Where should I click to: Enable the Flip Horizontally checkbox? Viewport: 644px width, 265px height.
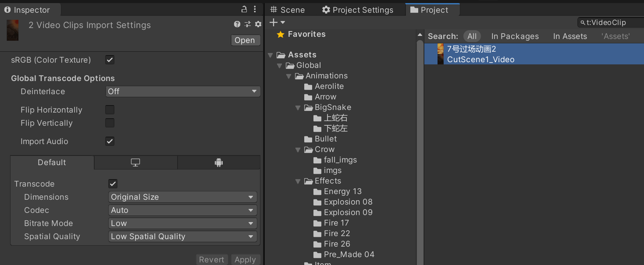coord(110,110)
